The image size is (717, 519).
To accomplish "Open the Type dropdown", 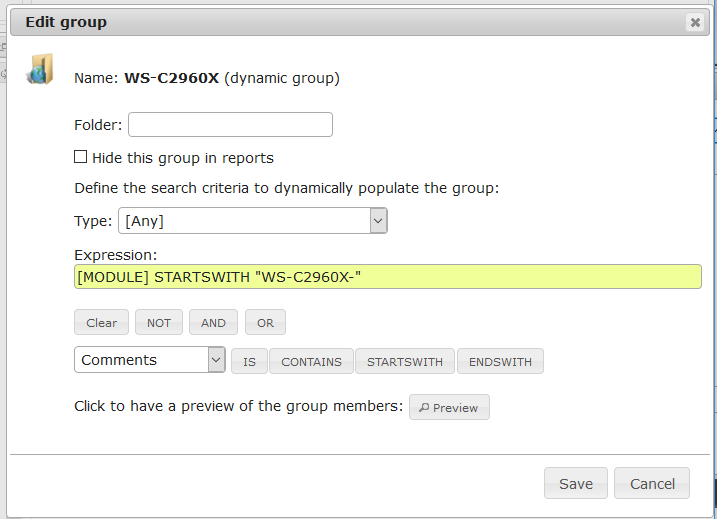I will tap(253, 220).
